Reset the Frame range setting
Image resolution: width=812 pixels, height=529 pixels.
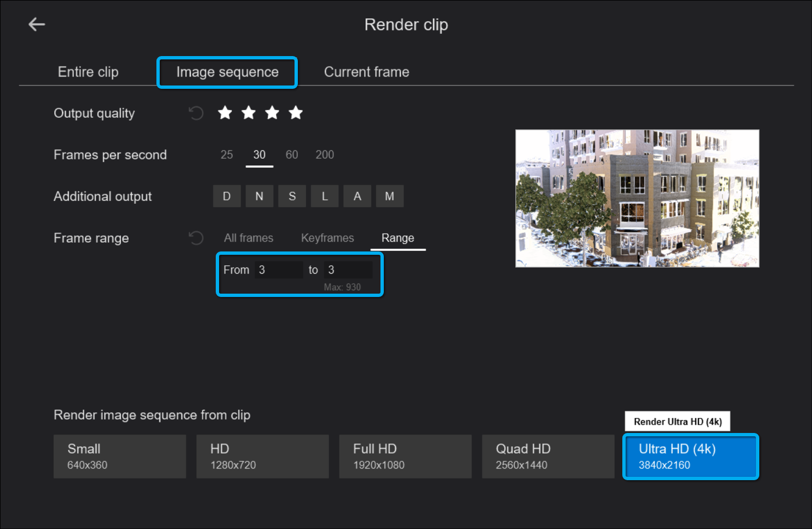(196, 238)
